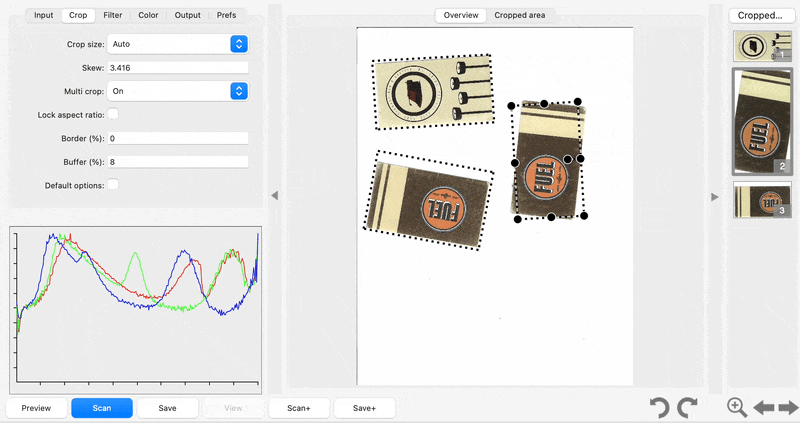The width and height of the screenshot is (800, 423).
Task: Switch to the Prefs tab
Action: [x=226, y=15]
